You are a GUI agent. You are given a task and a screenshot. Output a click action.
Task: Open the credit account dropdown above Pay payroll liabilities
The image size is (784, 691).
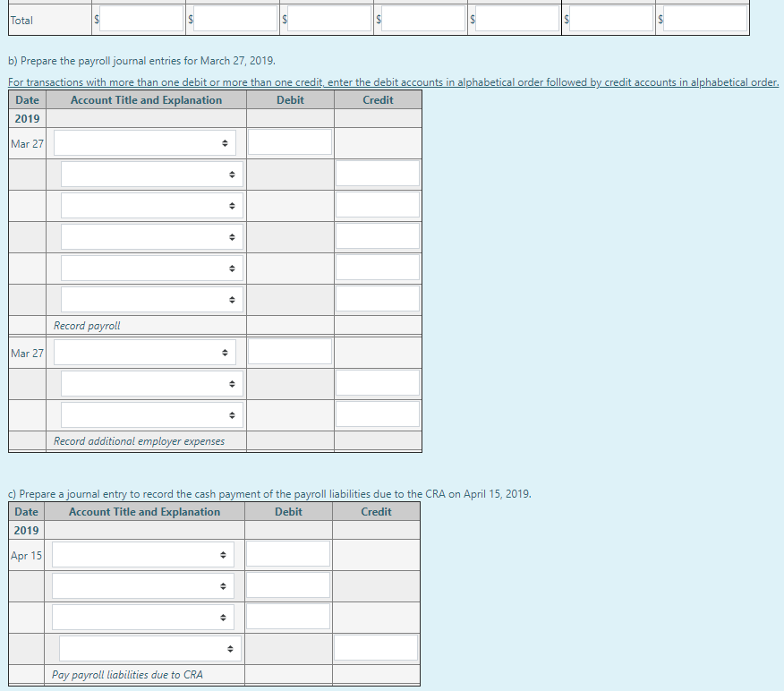click(x=152, y=647)
